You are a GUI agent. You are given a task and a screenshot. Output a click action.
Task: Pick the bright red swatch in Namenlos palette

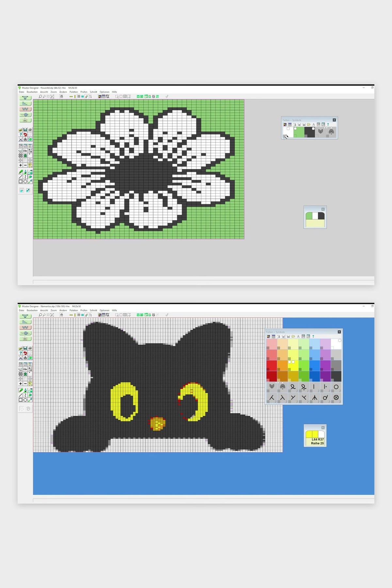tap(272, 365)
